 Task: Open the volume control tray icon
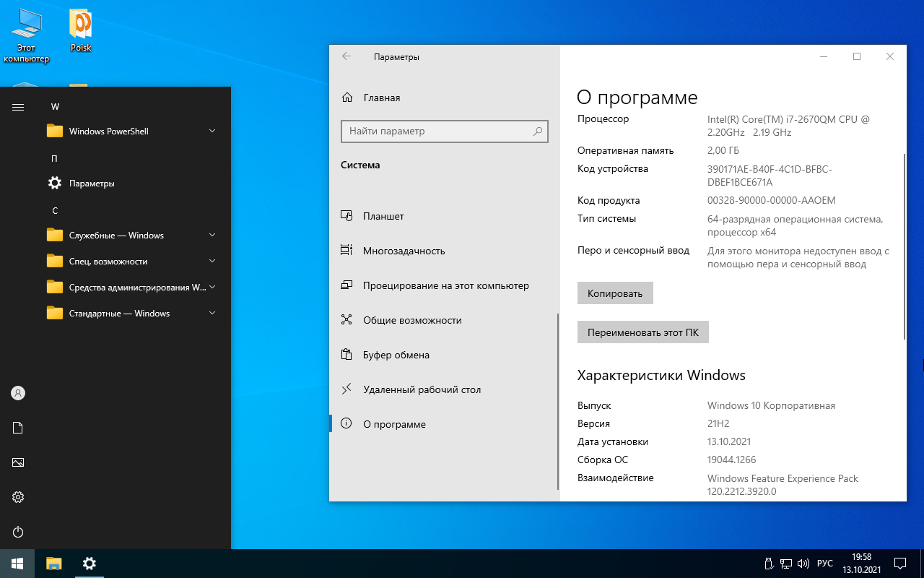point(803,564)
